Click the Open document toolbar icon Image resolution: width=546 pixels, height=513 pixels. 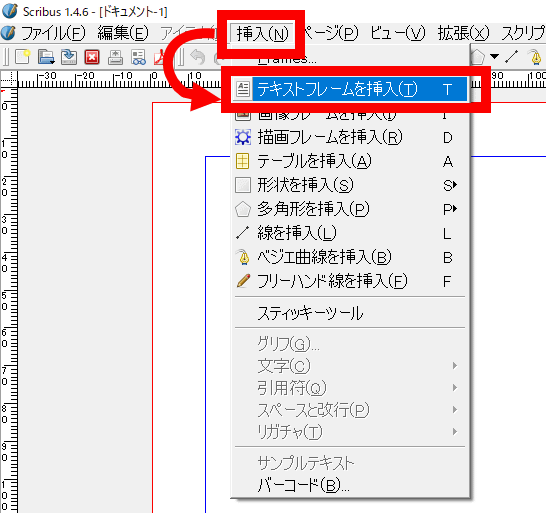[x=46, y=57]
